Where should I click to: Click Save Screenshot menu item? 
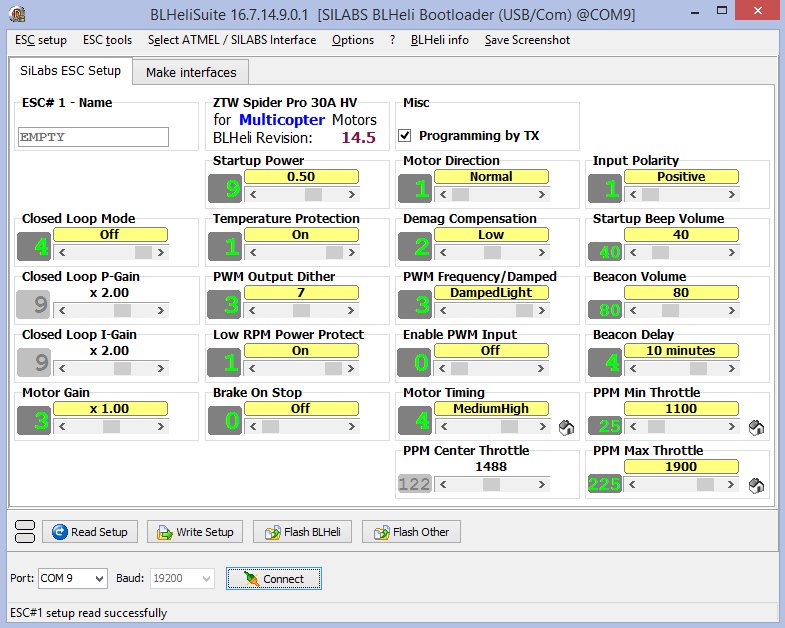tap(527, 40)
